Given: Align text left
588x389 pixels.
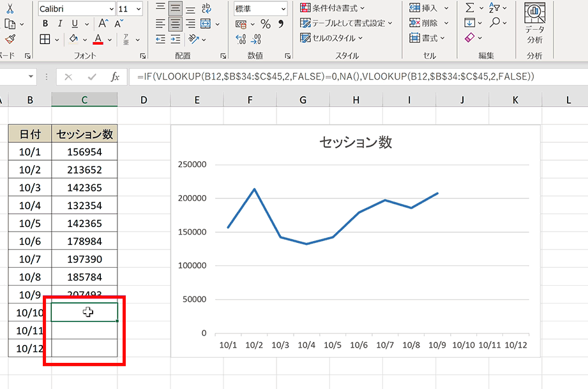Looking at the screenshot, I should [x=160, y=24].
